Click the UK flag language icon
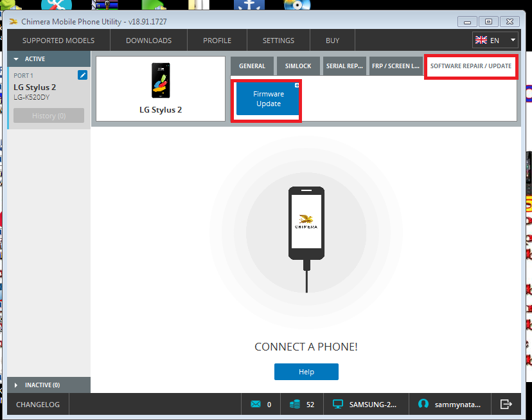 (481, 40)
